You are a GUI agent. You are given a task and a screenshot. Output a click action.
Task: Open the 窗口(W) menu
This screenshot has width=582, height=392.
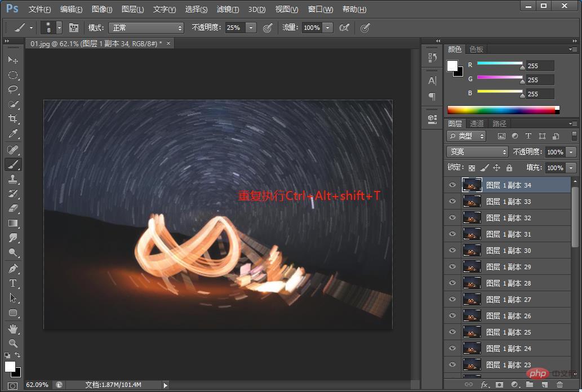point(321,9)
